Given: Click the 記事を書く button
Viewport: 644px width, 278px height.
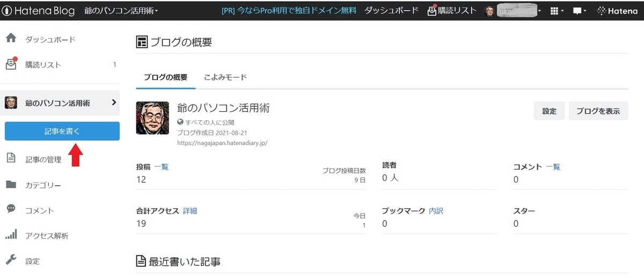Looking at the screenshot, I should [62, 131].
